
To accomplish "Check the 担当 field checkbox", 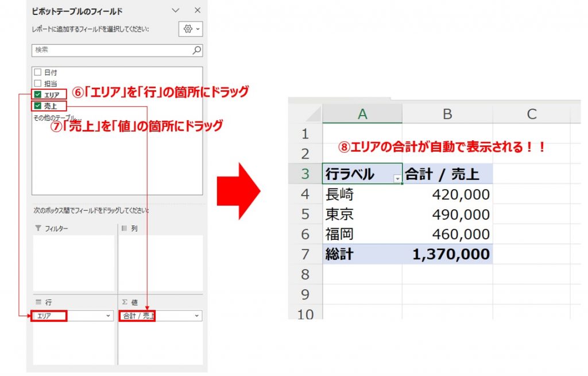I will coord(38,83).
